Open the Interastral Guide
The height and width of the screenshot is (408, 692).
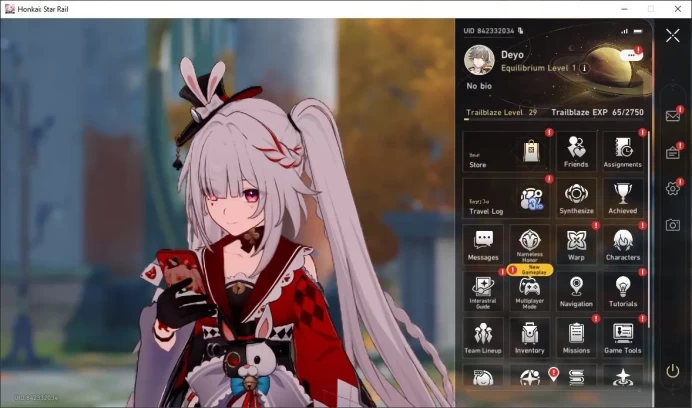pyautogui.click(x=483, y=291)
